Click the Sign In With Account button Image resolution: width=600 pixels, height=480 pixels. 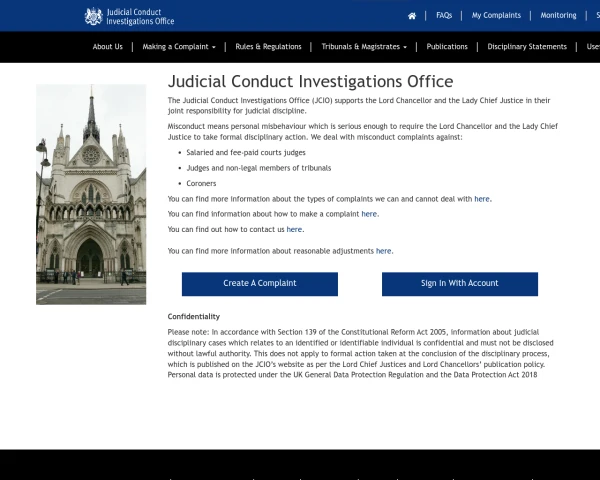[x=460, y=284]
